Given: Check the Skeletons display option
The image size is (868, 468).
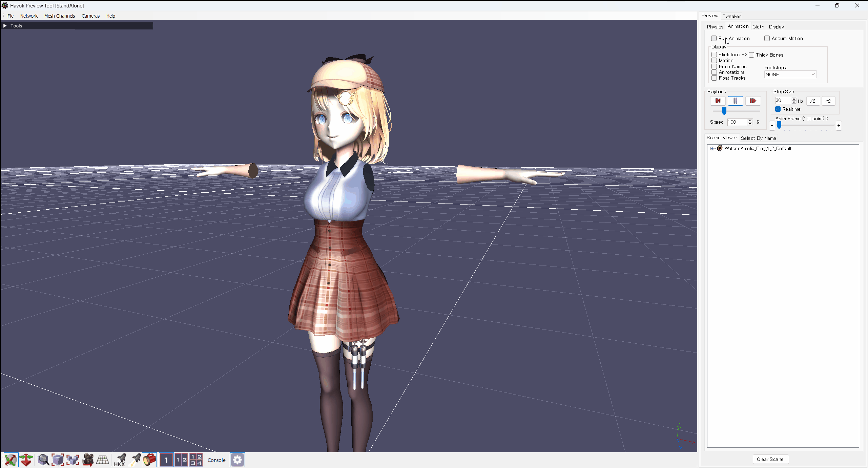Looking at the screenshot, I should [x=714, y=55].
